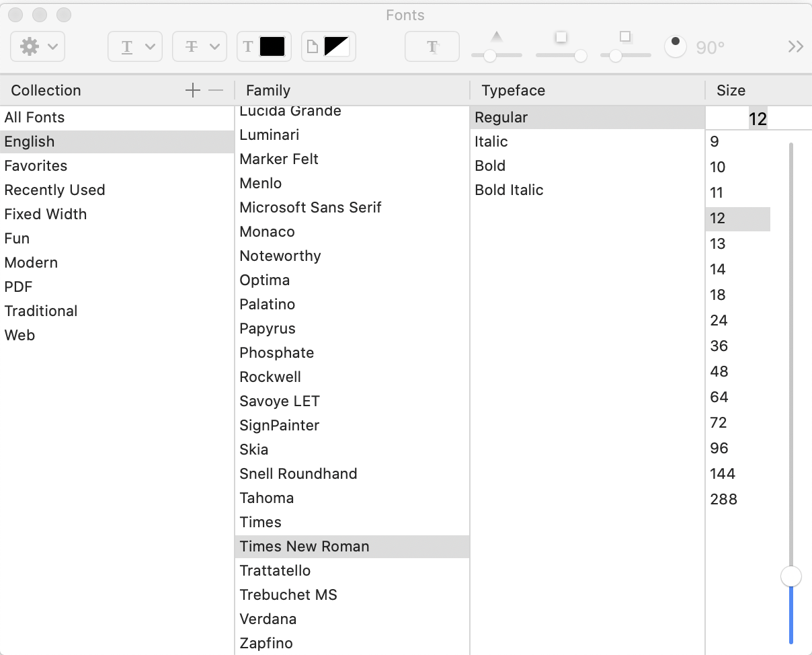Select the Modern collection
This screenshot has height=655, width=812.
[117, 262]
